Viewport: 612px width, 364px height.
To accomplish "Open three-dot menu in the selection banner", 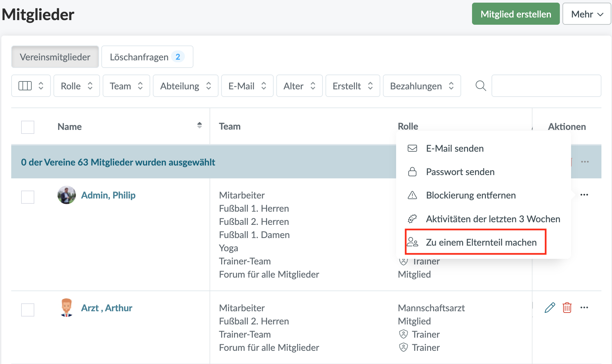I will pos(585,162).
